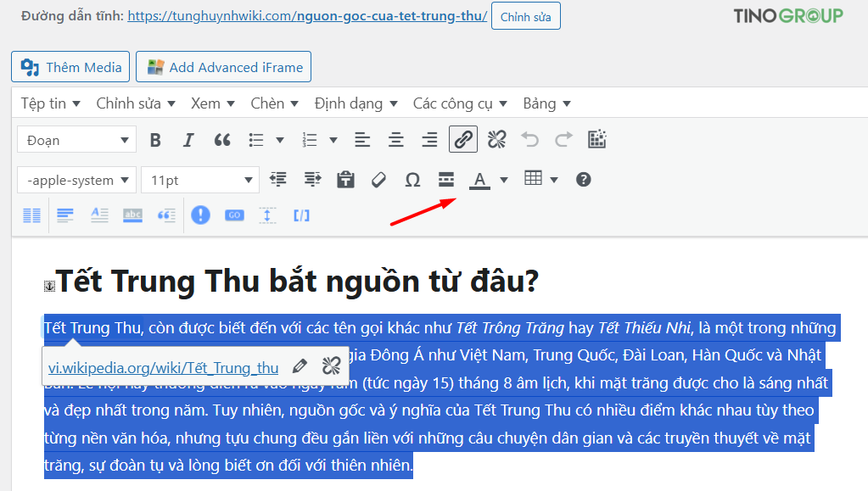Open the keyboard shortcuts help icon

tap(584, 179)
